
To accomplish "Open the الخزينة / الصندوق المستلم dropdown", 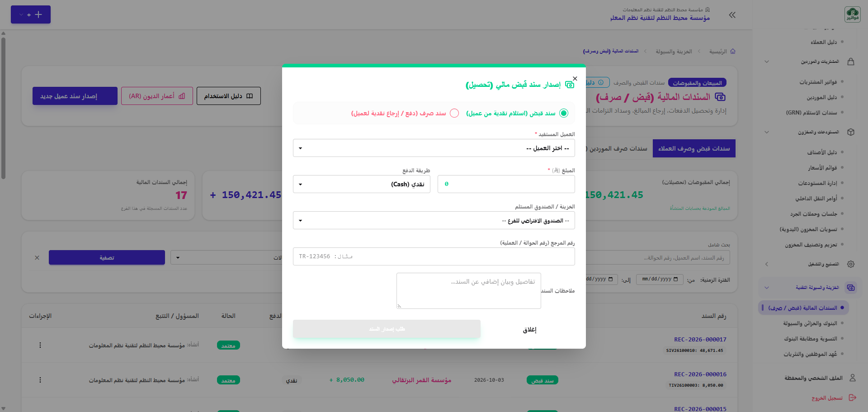I will (434, 220).
